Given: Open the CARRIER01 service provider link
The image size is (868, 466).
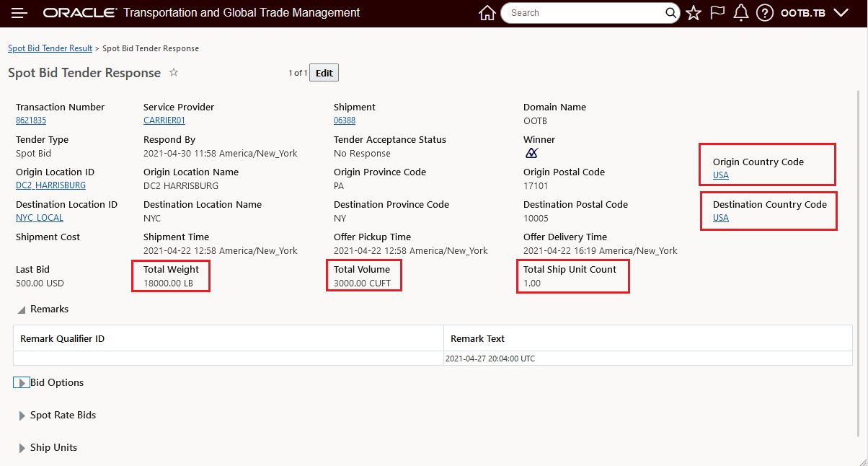Looking at the screenshot, I should point(164,120).
